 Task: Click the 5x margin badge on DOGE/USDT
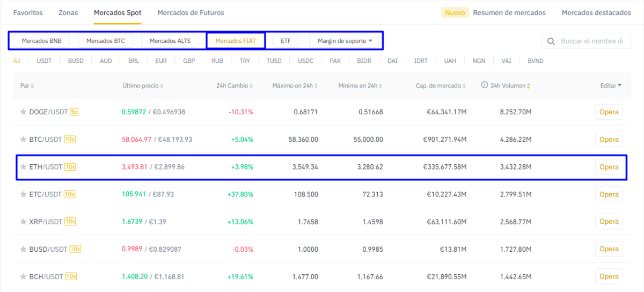pos(75,112)
